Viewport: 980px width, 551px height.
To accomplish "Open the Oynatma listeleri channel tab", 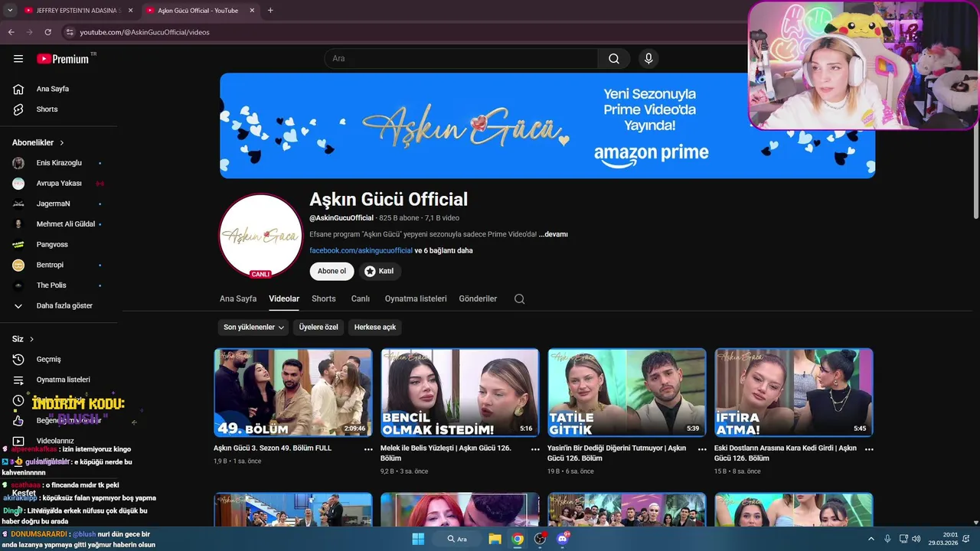I will [x=416, y=299].
